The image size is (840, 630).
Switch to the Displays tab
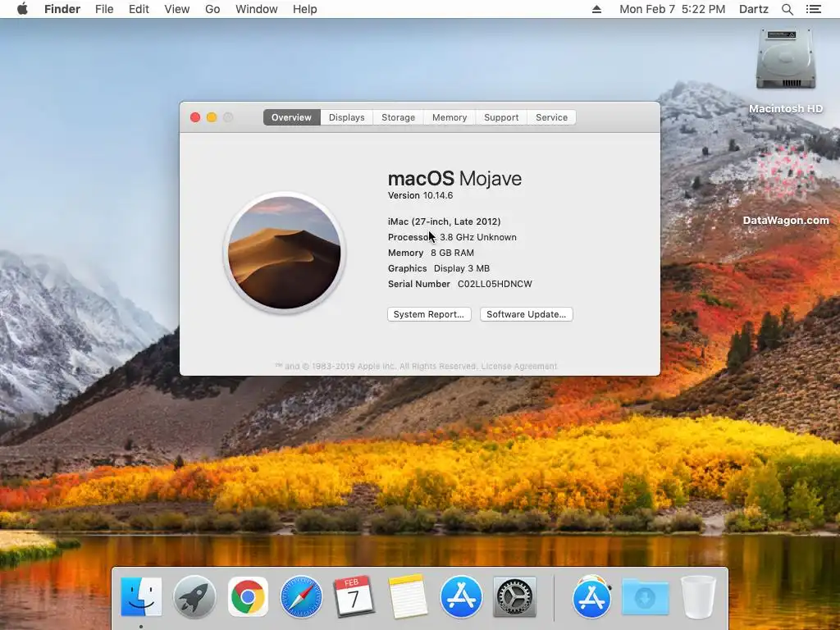pyautogui.click(x=347, y=117)
